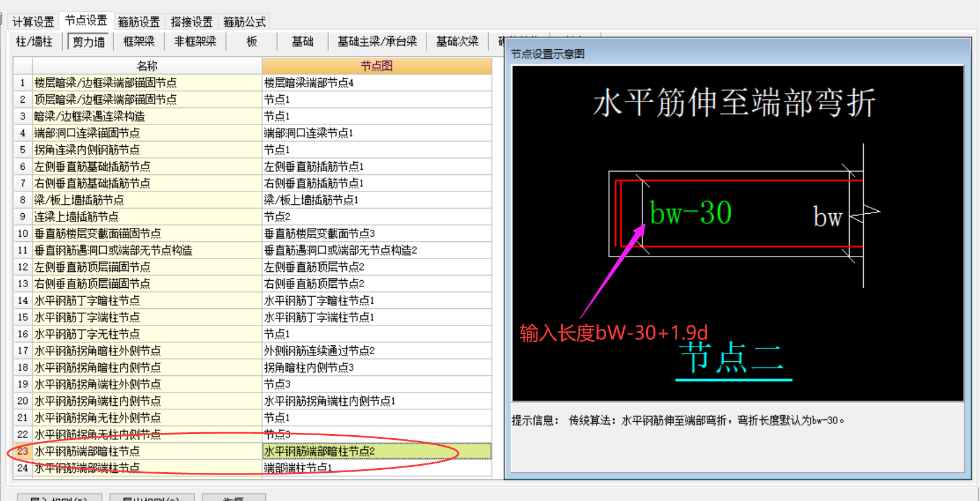Select row 左侧垂直筋顶层锚固节点
Viewport: 980px width, 501px height.
(147, 267)
